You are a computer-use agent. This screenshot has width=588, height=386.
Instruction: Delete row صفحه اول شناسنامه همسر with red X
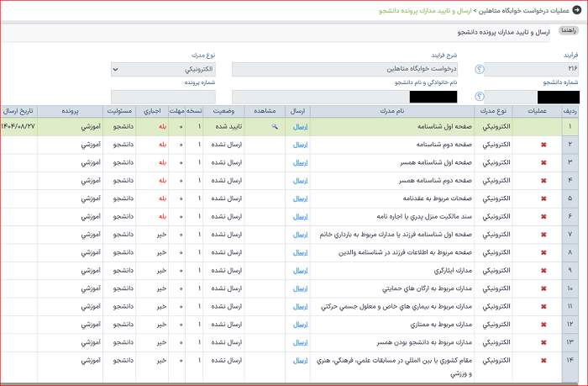[543, 163]
